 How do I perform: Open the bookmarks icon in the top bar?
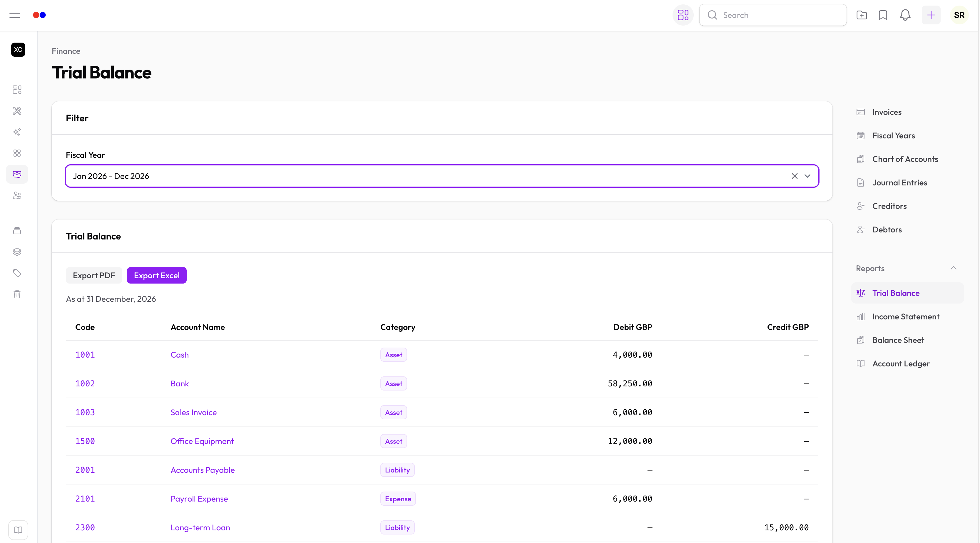click(x=883, y=15)
